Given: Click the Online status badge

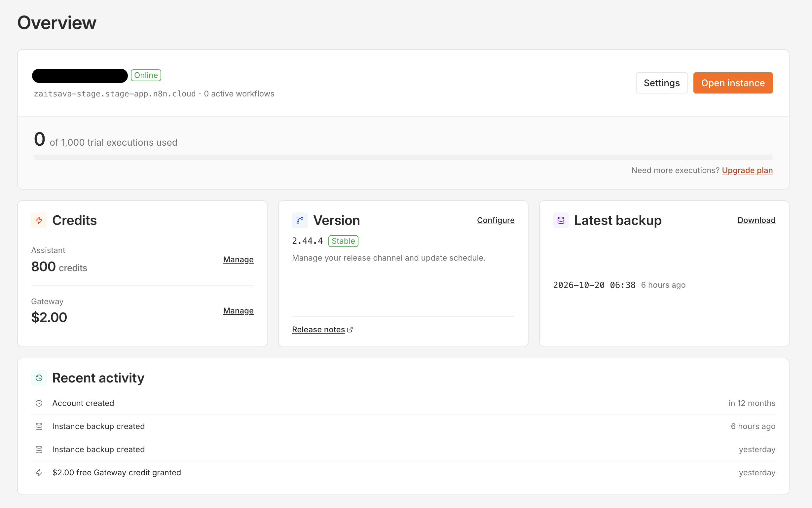Looking at the screenshot, I should [x=146, y=75].
